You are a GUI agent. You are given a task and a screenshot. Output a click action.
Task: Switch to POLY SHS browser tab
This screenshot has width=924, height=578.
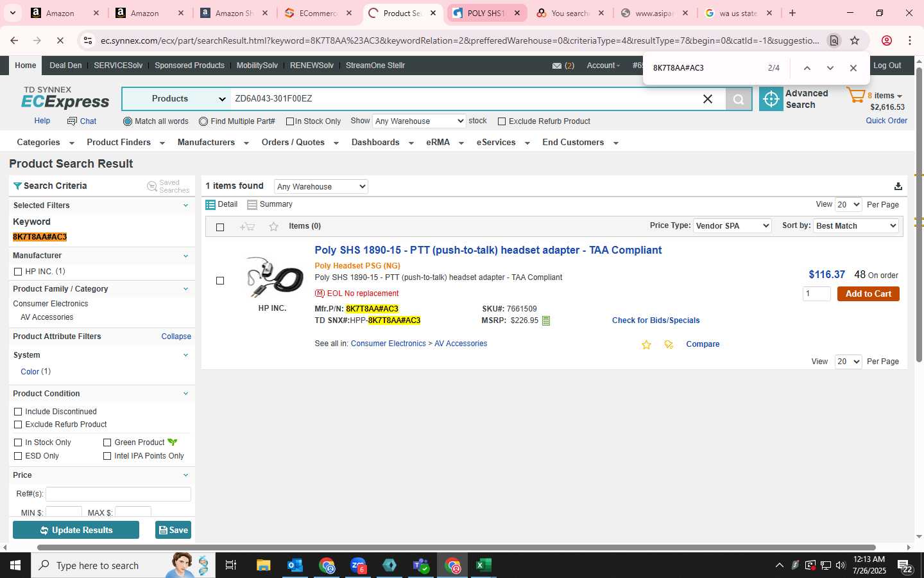pos(486,13)
